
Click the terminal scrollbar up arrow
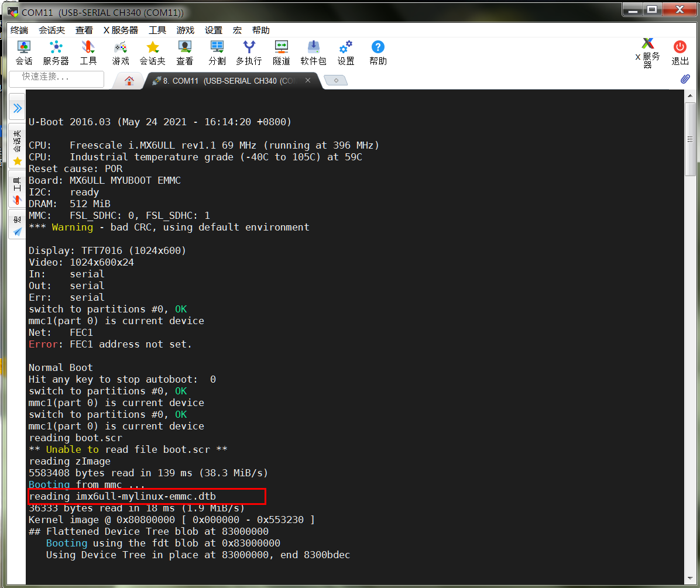coord(690,95)
